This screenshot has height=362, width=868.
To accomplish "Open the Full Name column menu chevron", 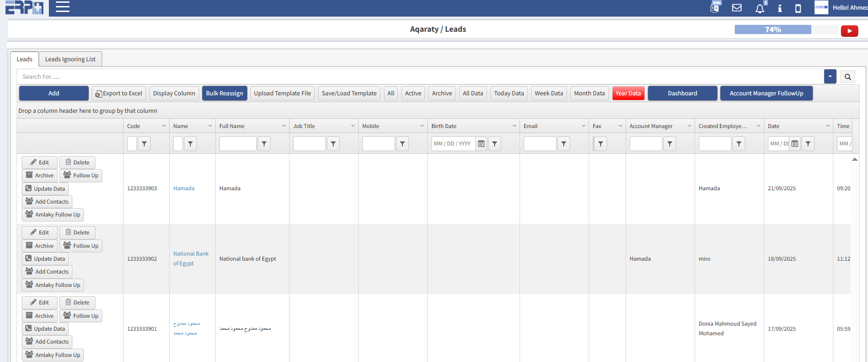I will 284,126.
